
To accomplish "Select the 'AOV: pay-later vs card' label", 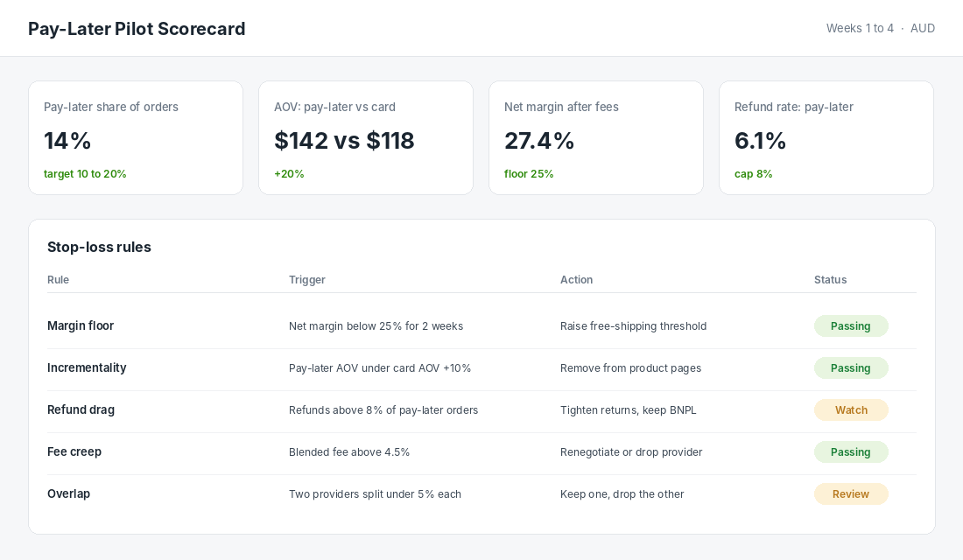I will (x=334, y=107).
